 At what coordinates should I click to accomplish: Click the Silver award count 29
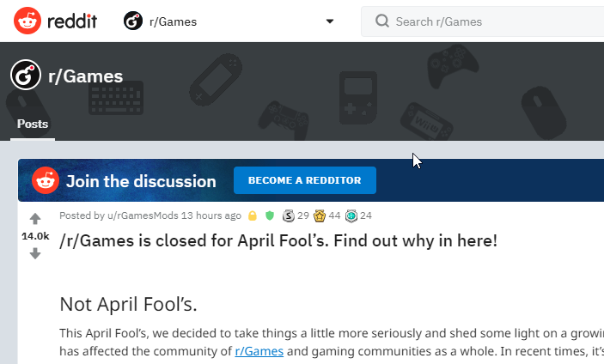point(303,215)
